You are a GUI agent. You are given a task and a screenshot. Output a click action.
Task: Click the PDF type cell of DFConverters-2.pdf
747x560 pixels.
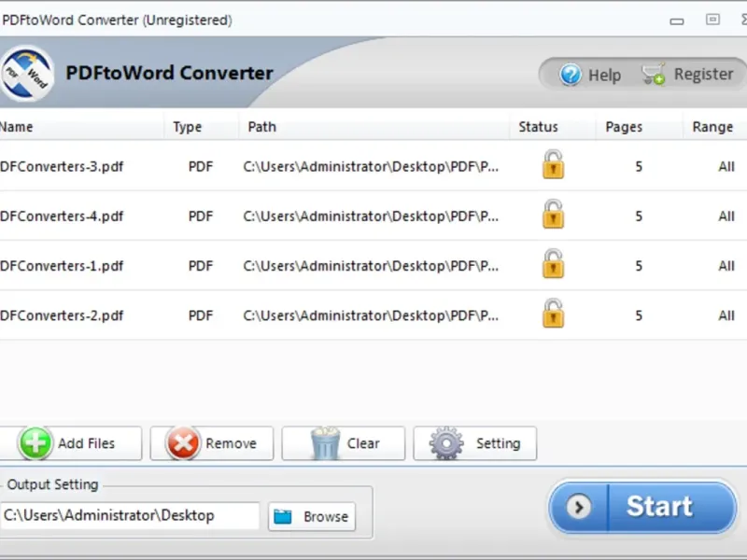[x=201, y=315]
